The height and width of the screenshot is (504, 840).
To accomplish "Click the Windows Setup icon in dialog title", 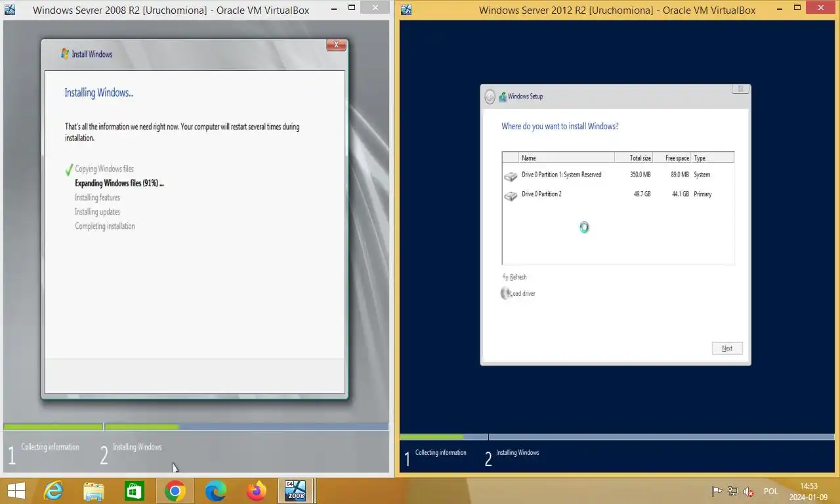I will pos(503,96).
